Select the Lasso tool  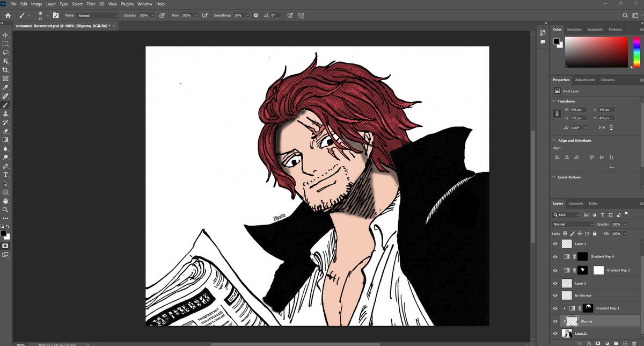click(5, 53)
